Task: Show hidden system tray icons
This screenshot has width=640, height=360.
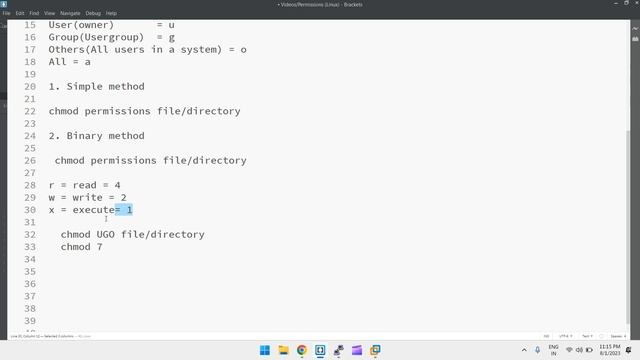Action: [524, 350]
